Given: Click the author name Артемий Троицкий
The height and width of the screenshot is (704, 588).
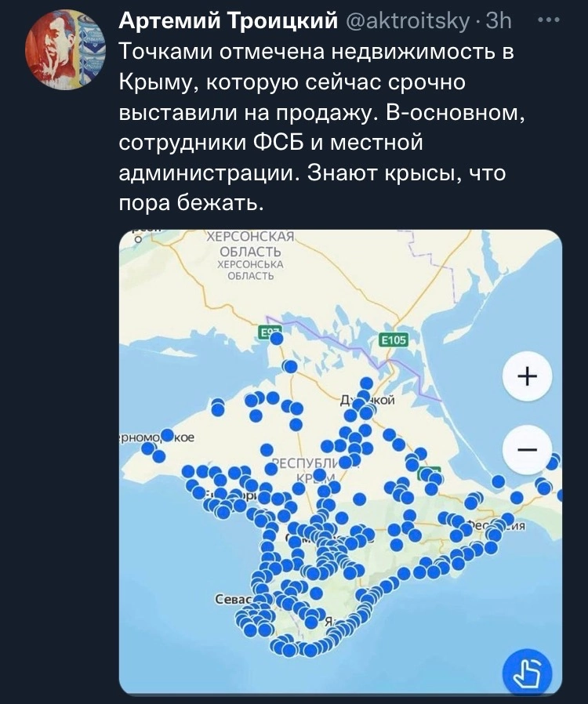Looking at the screenshot, I should (228, 22).
